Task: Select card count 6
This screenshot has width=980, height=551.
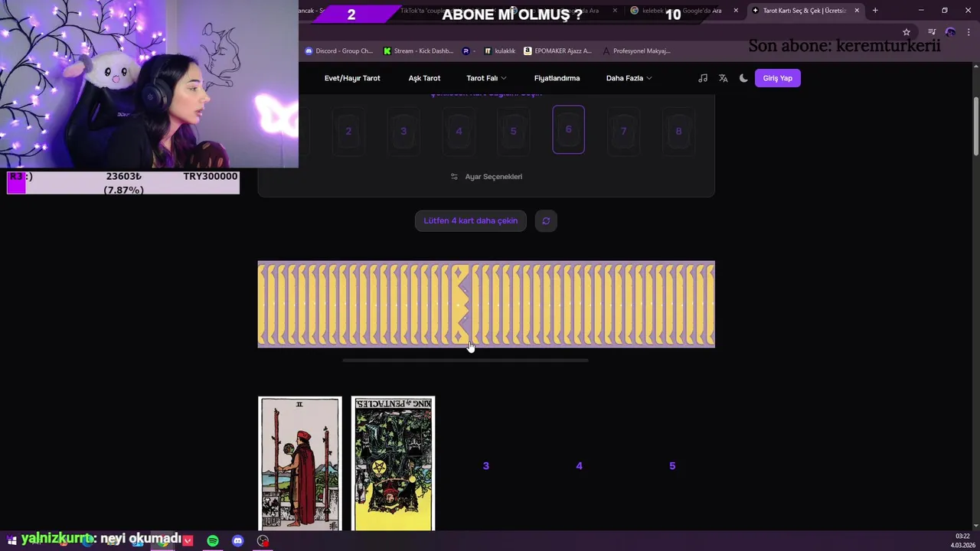Action: click(x=568, y=129)
